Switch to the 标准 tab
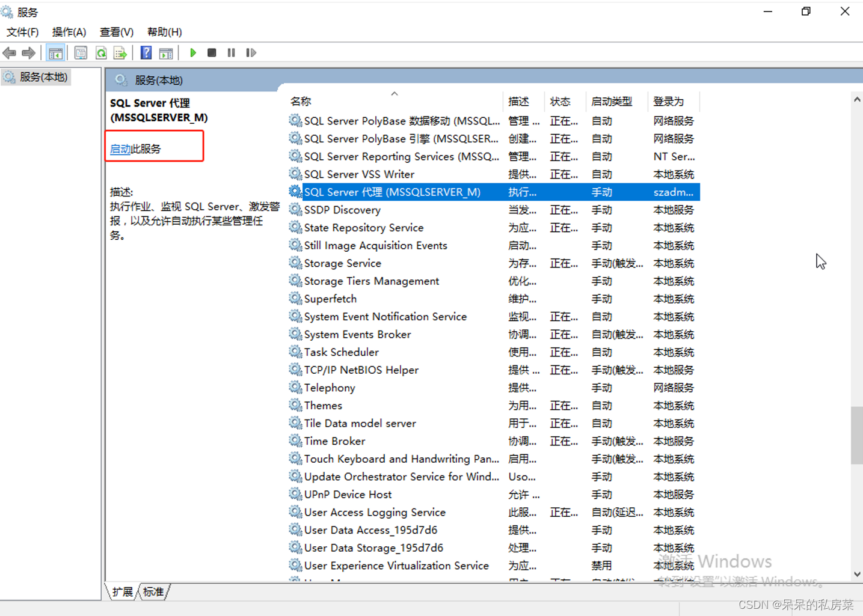The width and height of the screenshot is (863, 616). click(153, 592)
